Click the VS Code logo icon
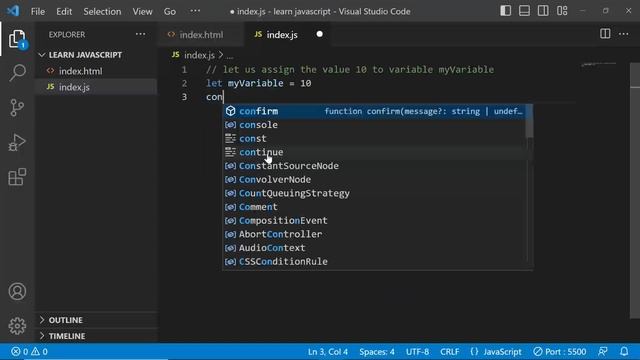 (13, 11)
